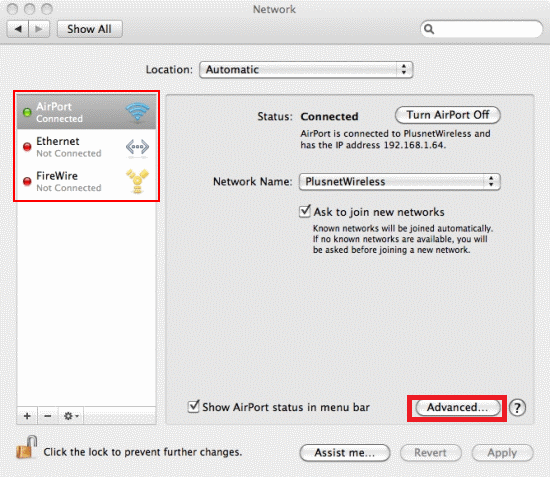Go back with left arrow button
The image size is (550, 477).
(18, 29)
